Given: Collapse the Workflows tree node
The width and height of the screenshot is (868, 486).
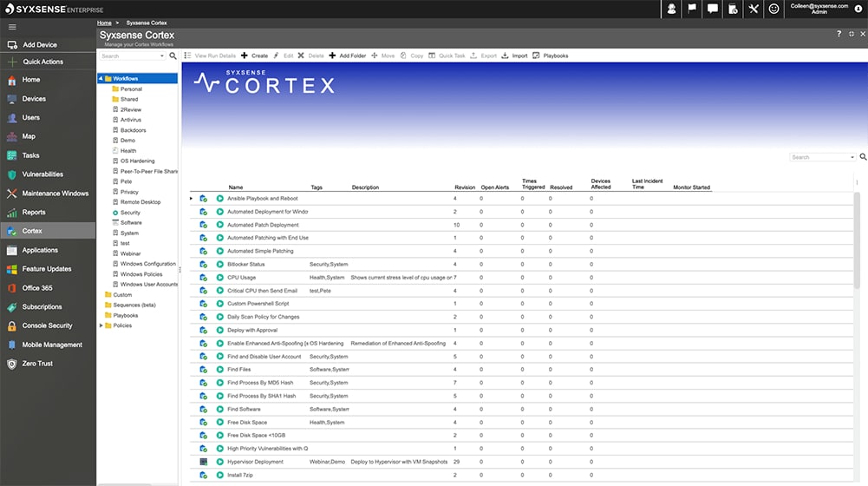Looking at the screenshot, I should (x=101, y=79).
